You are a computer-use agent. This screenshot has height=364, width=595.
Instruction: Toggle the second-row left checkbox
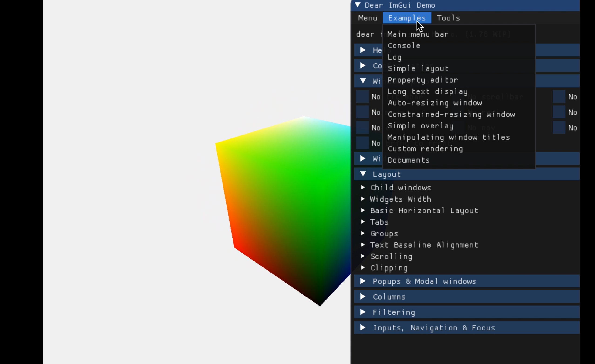pyautogui.click(x=362, y=112)
